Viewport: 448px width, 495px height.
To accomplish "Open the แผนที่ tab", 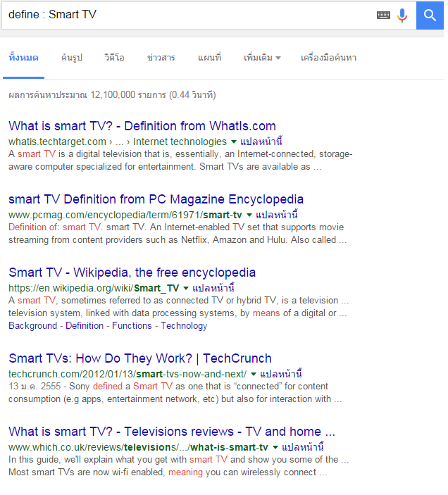I will [210, 58].
